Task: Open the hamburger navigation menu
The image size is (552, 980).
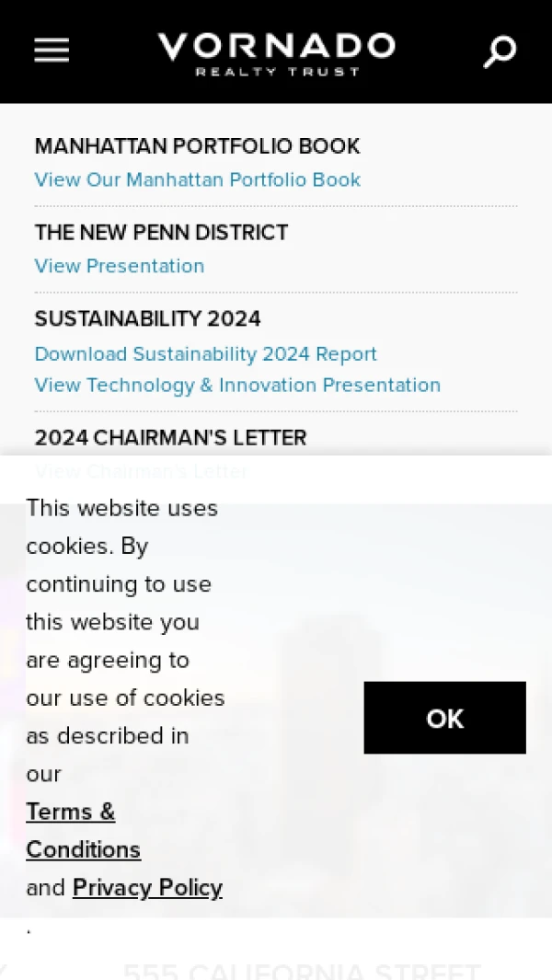Action: [52, 51]
